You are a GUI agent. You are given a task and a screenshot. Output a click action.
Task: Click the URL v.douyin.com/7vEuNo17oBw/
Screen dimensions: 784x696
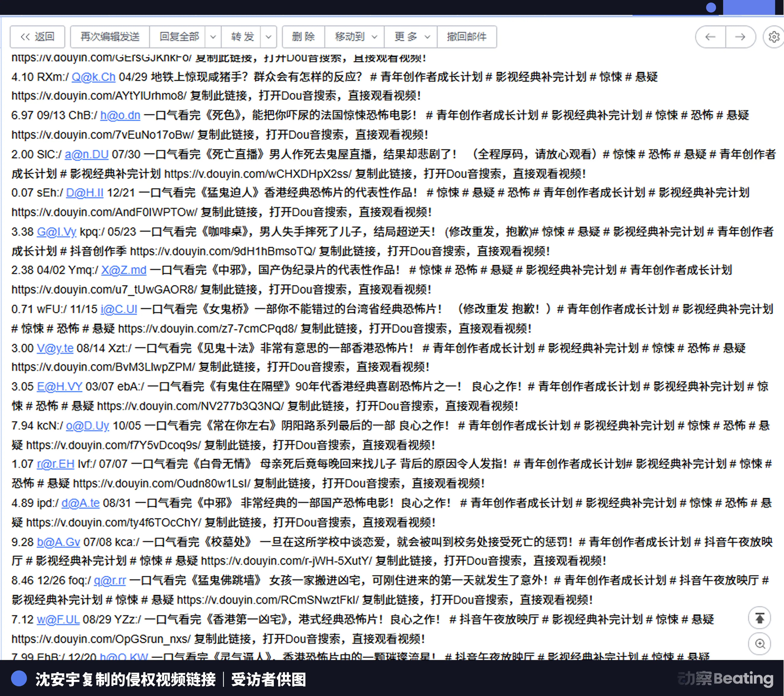(x=103, y=135)
